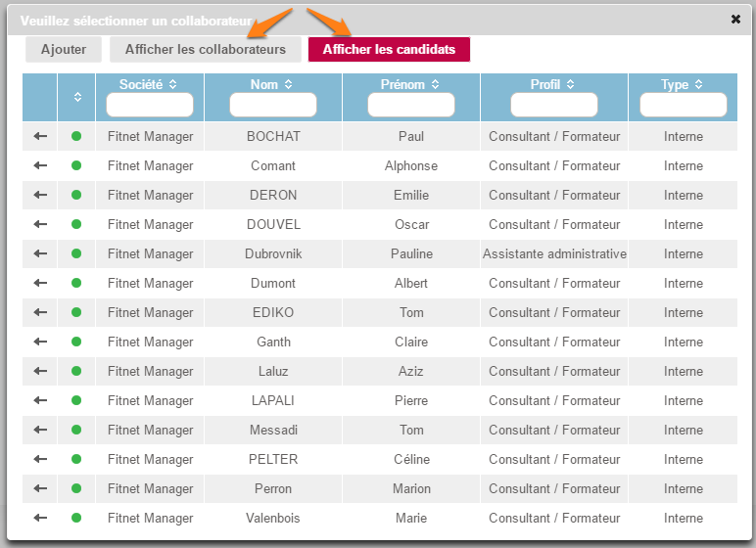
Task: Click the green status dot for Comant
Action: (x=76, y=165)
